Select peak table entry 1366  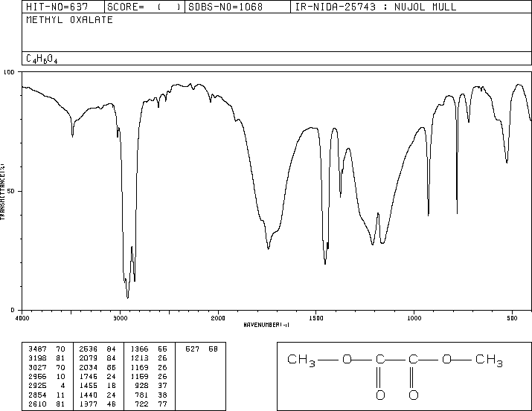[x=139, y=349]
